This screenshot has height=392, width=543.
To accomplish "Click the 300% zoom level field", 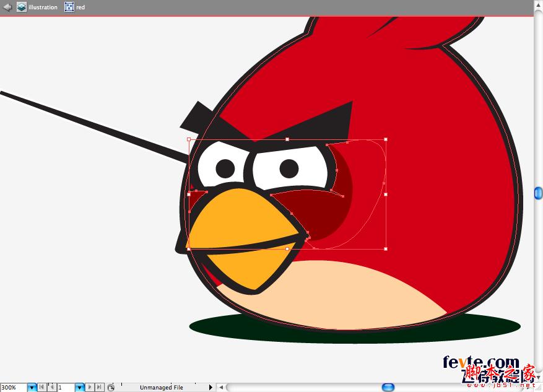I will pyautogui.click(x=13, y=387).
